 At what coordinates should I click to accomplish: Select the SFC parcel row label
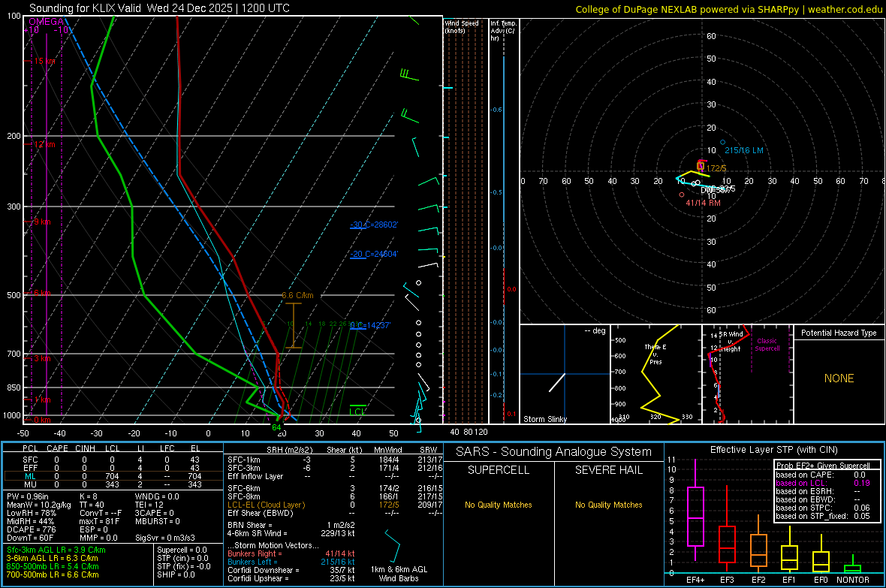click(x=30, y=460)
